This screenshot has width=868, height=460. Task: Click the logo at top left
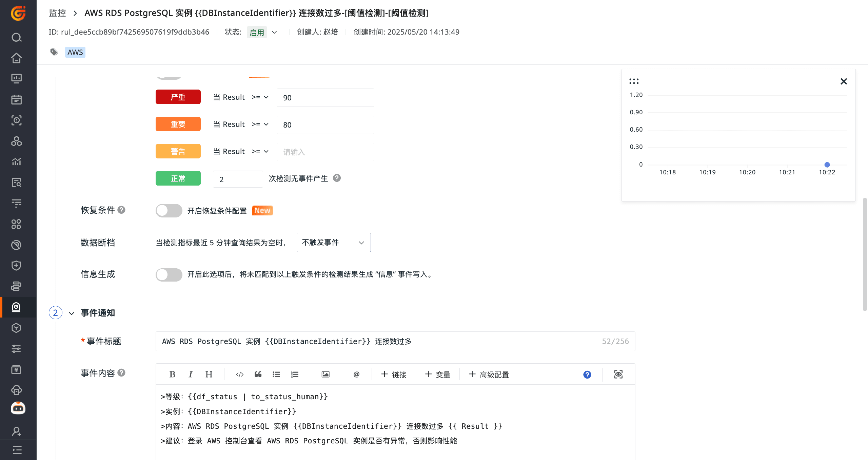click(x=18, y=13)
